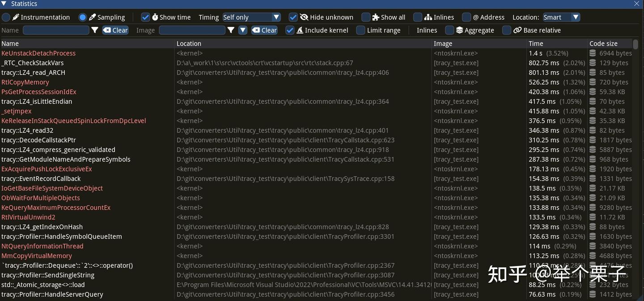Click the code size icon for 129 bytes

coord(593,63)
